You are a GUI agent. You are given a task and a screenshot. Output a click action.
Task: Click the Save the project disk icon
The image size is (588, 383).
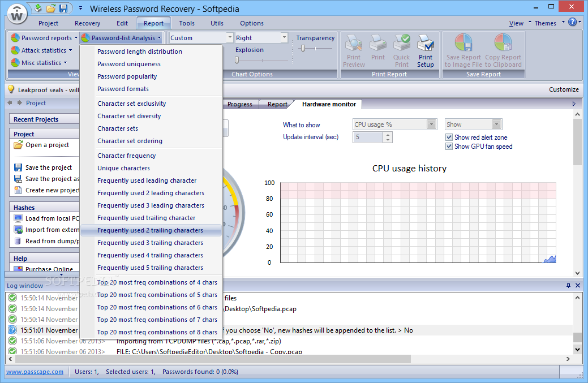18,167
